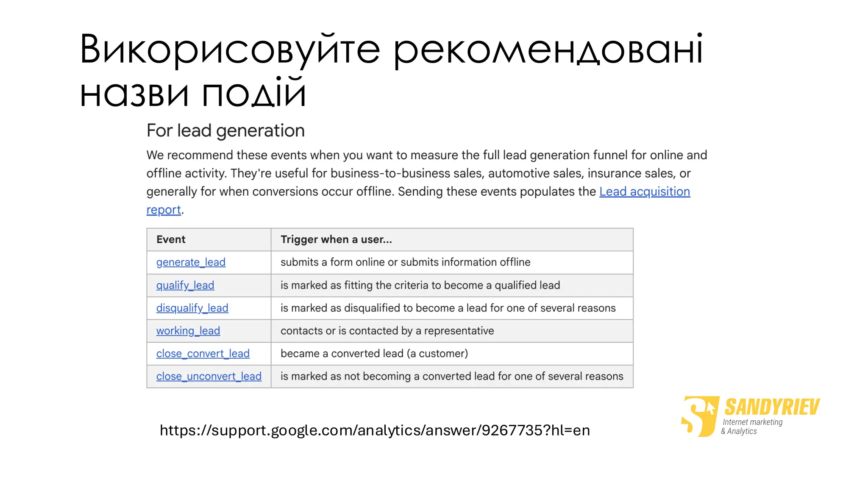Click the 'We recommend these events' paragraph
Screen dimensions: 868x488
427,182
